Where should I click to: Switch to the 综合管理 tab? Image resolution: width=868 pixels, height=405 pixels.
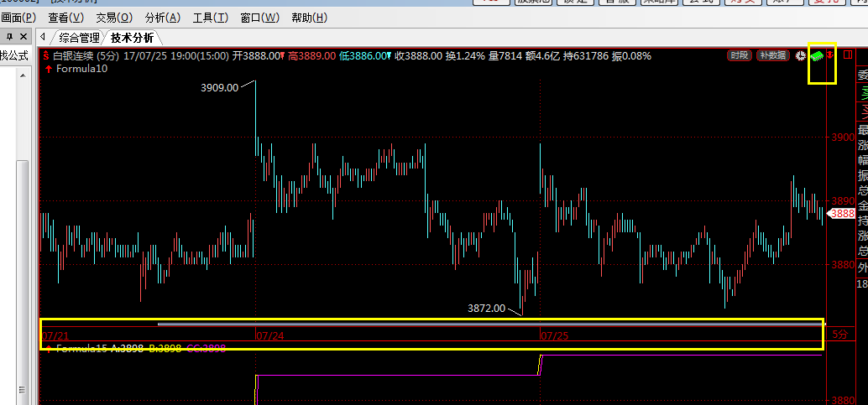click(x=79, y=38)
